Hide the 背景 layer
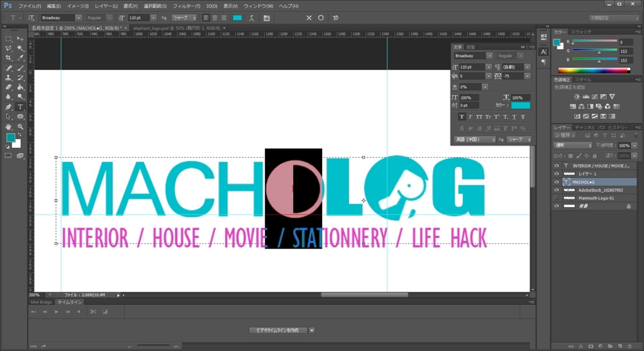 click(x=557, y=206)
